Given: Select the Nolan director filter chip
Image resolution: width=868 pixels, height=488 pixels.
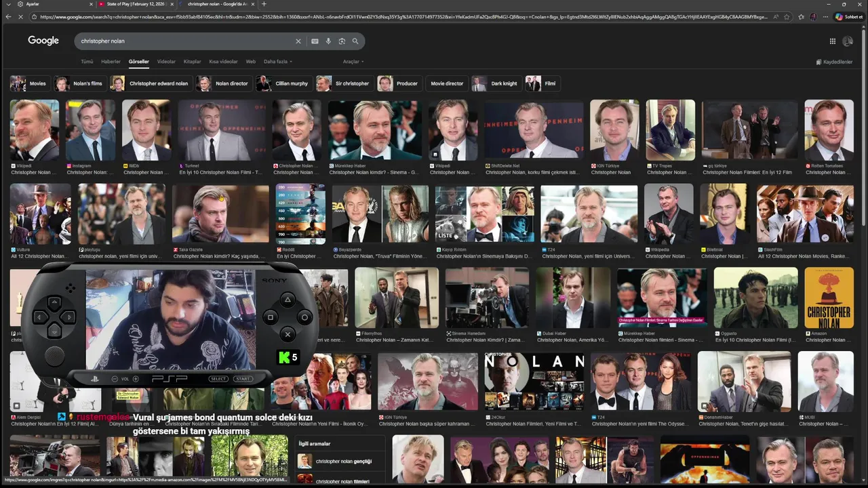Looking at the screenshot, I should coord(222,83).
